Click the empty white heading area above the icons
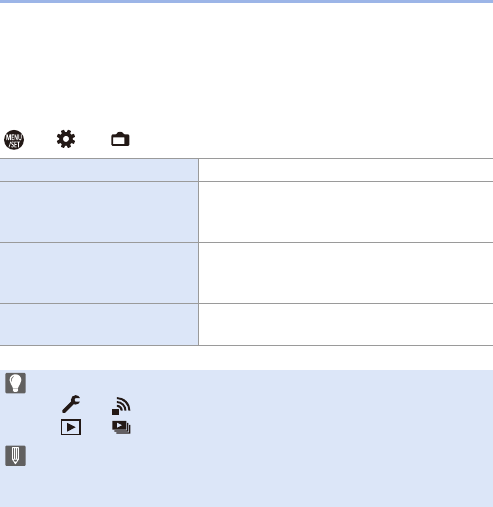This screenshot has width=493, height=507. (x=246, y=65)
